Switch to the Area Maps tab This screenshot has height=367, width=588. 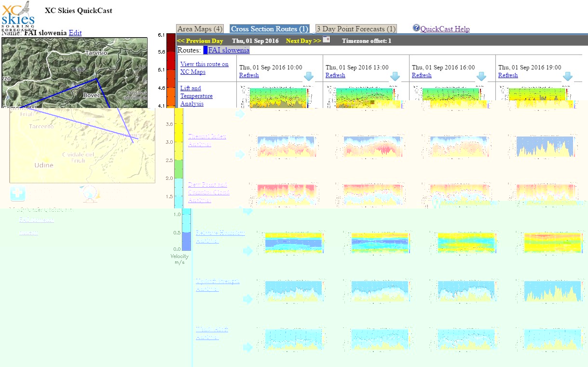tap(200, 29)
